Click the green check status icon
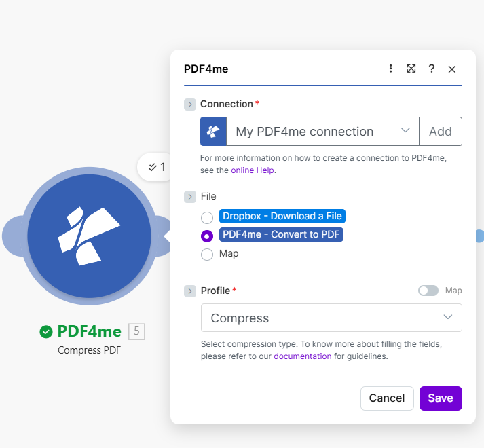 pyautogui.click(x=46, y=332)
